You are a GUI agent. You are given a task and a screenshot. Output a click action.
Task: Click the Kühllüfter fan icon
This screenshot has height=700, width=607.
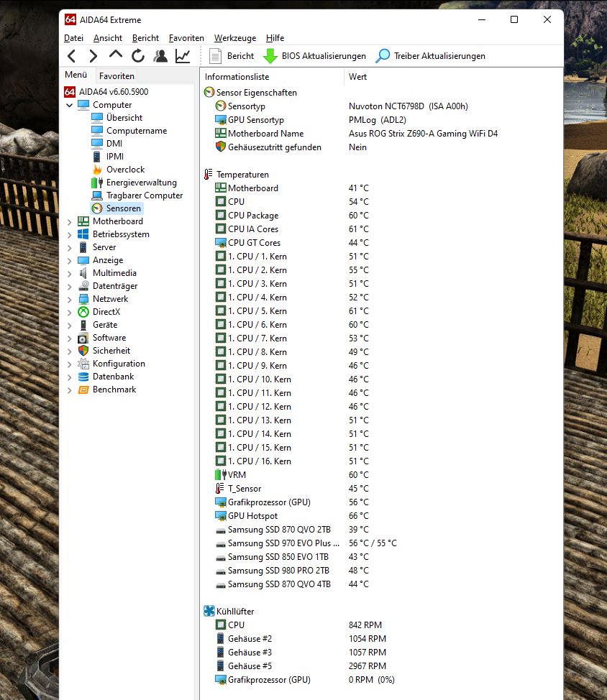pos(209,611)
